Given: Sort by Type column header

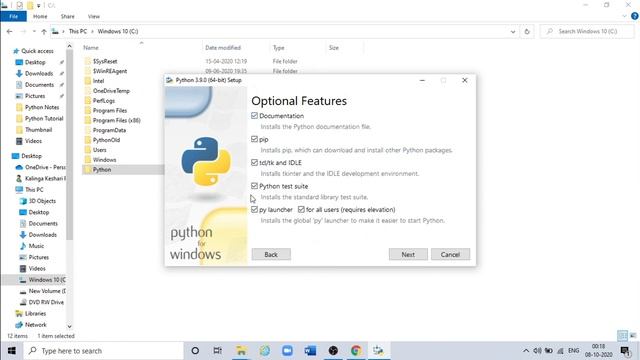Looking at the screenshot, I should (x=278, y=48).
